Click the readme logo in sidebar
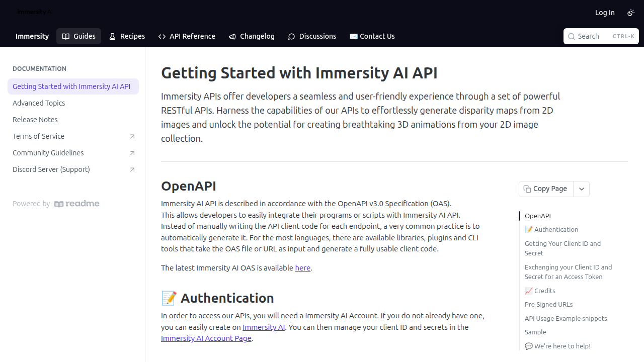Screen dimensions: 644x362 (77, 204)
